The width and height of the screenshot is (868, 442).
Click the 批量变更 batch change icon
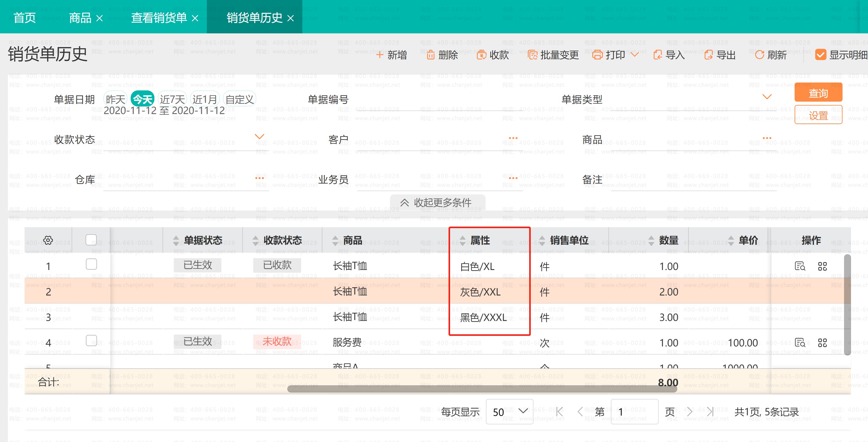[x=532, y=55]
